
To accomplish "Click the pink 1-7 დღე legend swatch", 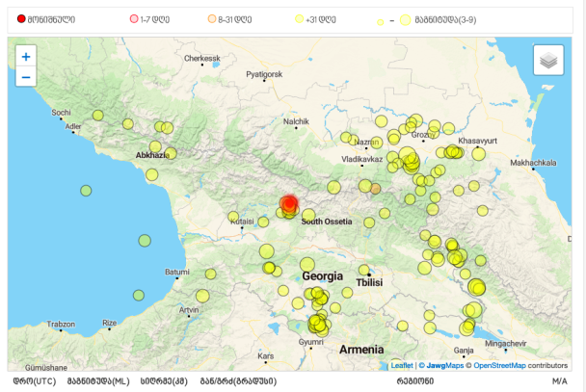I will point(134,18).
